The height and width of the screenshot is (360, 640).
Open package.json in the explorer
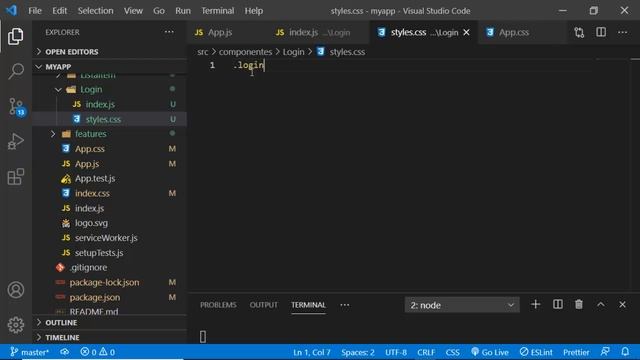coord(94,297)
